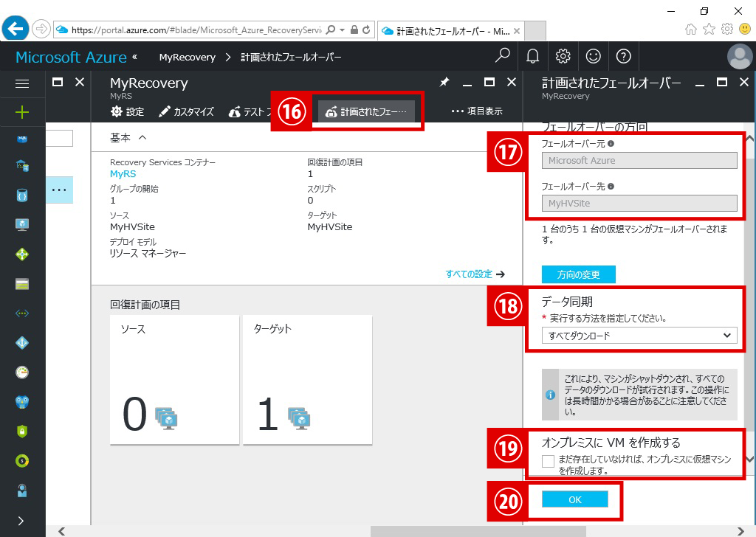Open Azure help question mark
This screenshot has width=756, height=537.
click(623, 56)
